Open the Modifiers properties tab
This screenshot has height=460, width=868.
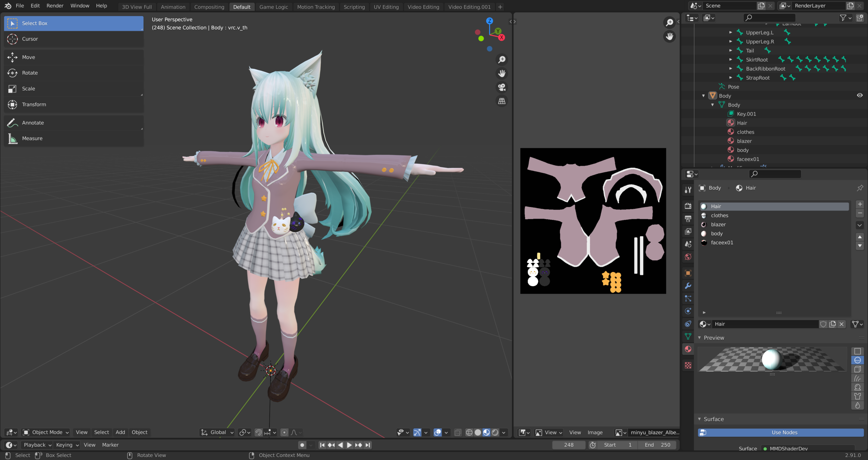688,286
